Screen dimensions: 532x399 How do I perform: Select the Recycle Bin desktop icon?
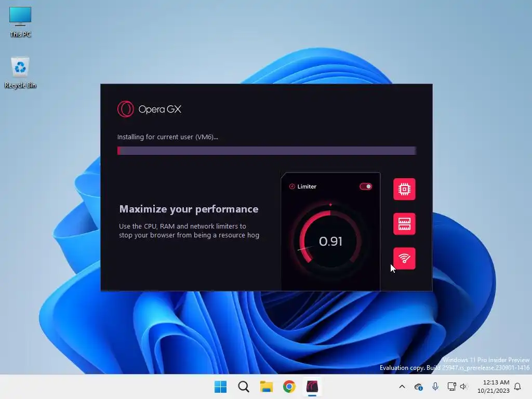pyautogui.click(x=20, y=73)
